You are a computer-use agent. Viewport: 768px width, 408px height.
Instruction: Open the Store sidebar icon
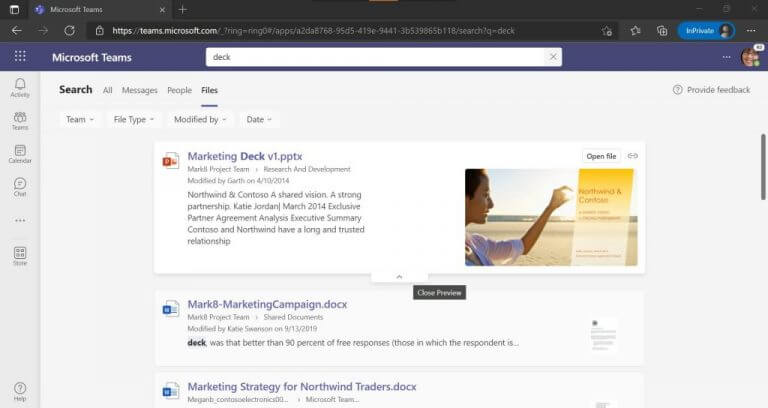[x=20, y=256]
